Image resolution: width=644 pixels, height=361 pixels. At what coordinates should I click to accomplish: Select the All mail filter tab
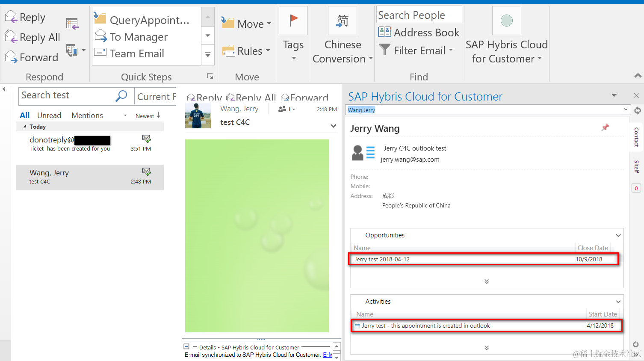(25, 115)
